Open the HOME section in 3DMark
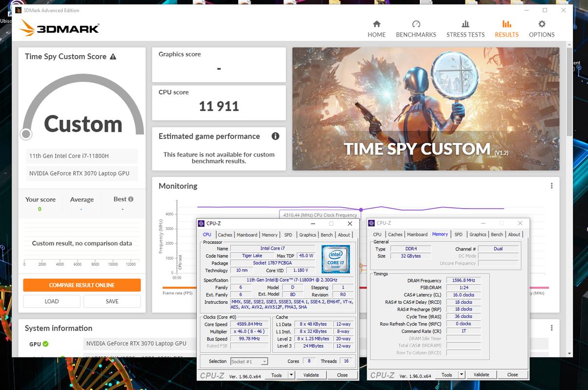The width and height of the screenshot is (588, 390). pos(376,29)
